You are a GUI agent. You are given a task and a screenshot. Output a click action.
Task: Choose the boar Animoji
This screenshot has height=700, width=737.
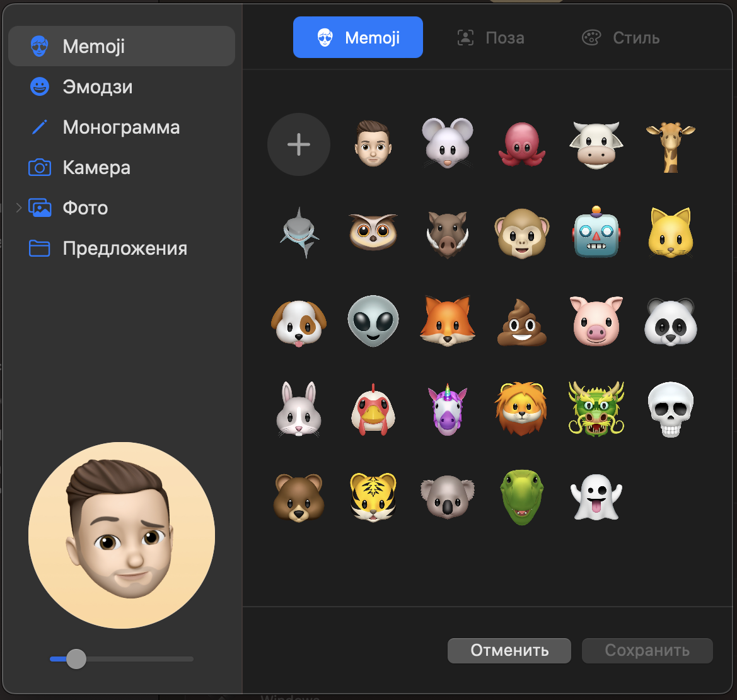[x=448, y=233]
